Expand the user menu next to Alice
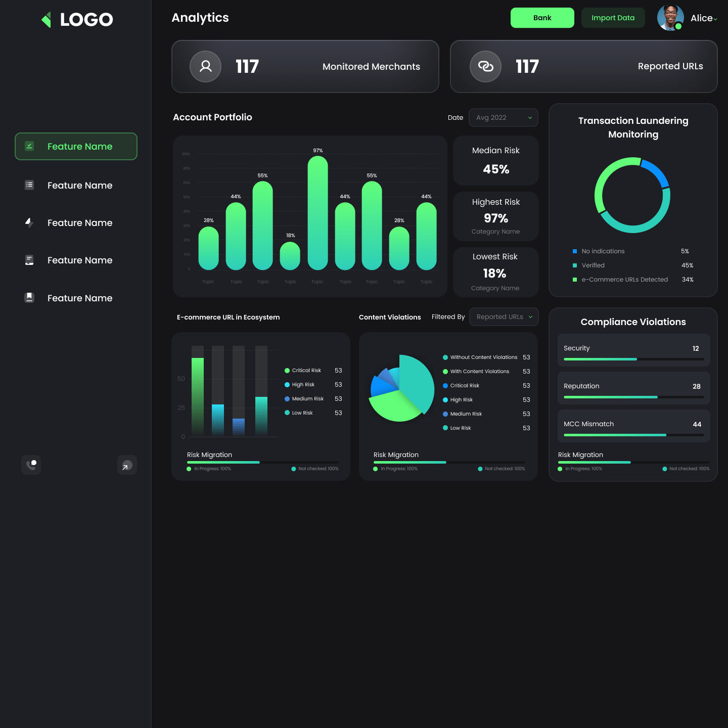This screenshot has width=728, height=728. tap(715, 19)
